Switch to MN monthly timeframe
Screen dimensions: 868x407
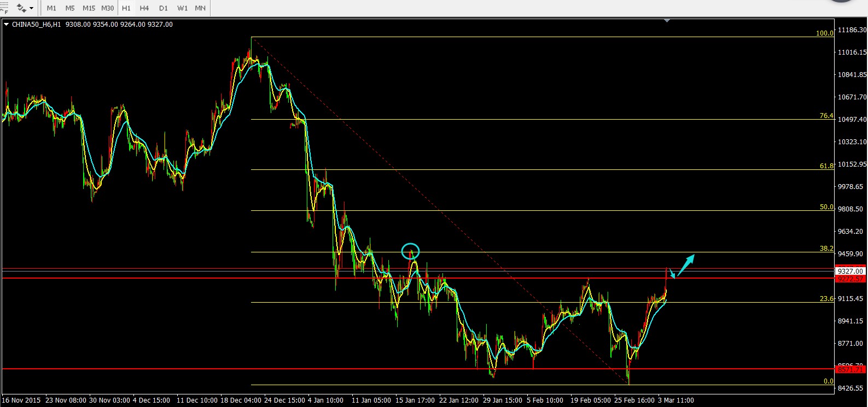tap(200, 8)
